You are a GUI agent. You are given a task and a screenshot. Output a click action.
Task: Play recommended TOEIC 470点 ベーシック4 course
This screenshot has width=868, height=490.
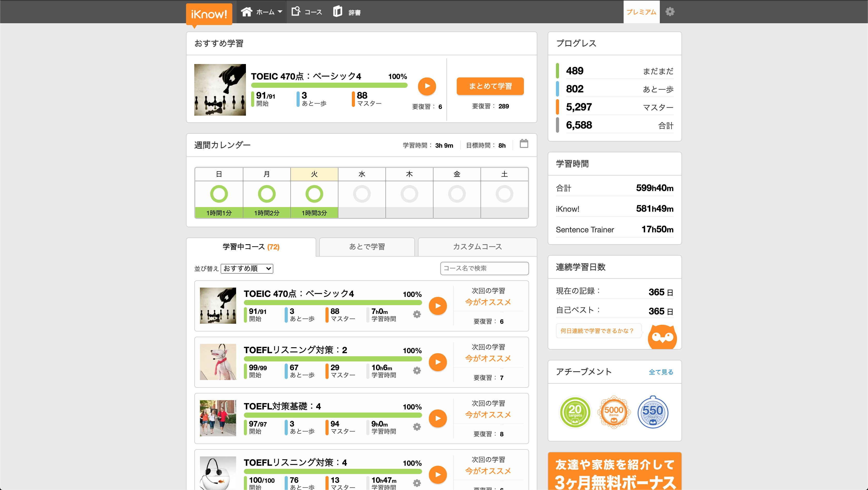point(427,86)
